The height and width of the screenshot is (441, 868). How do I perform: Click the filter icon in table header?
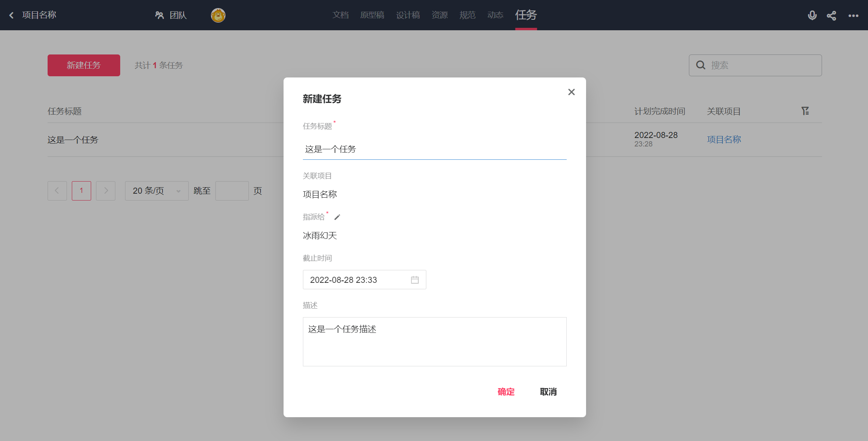click(805, 111)
